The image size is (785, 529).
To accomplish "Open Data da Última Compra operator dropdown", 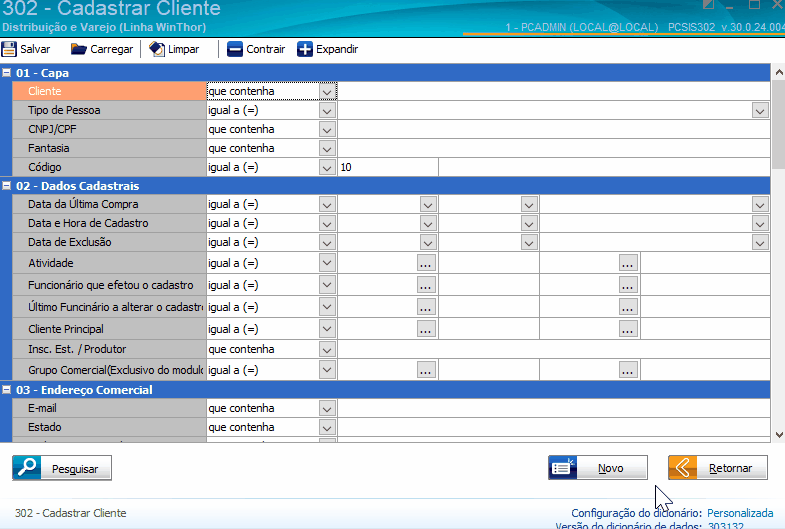I will tap(327, 204).
